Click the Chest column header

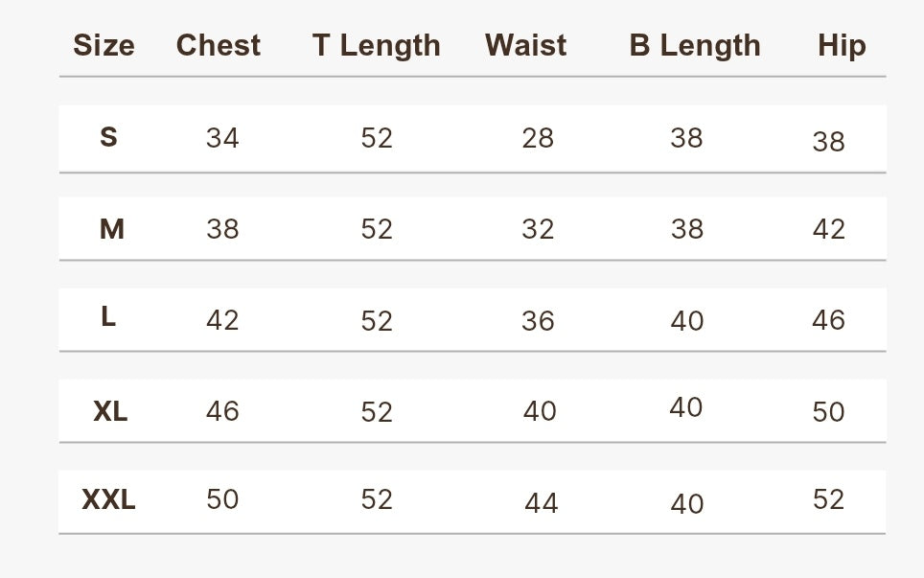pos(219,45)
